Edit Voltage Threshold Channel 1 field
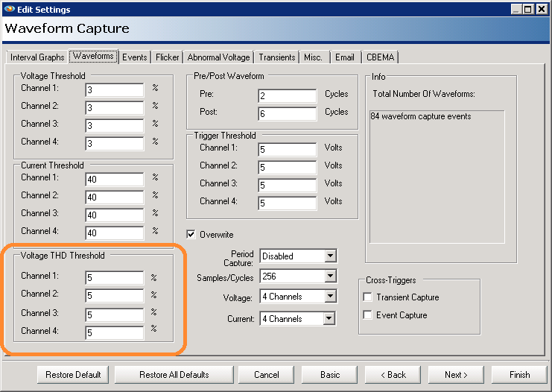 coord(115,90)
